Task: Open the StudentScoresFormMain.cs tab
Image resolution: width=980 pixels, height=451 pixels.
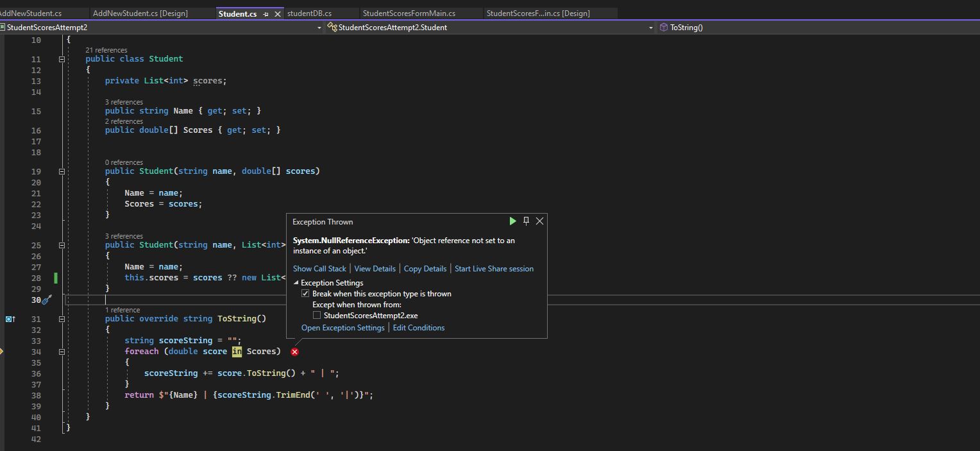Action: [409, 13]
